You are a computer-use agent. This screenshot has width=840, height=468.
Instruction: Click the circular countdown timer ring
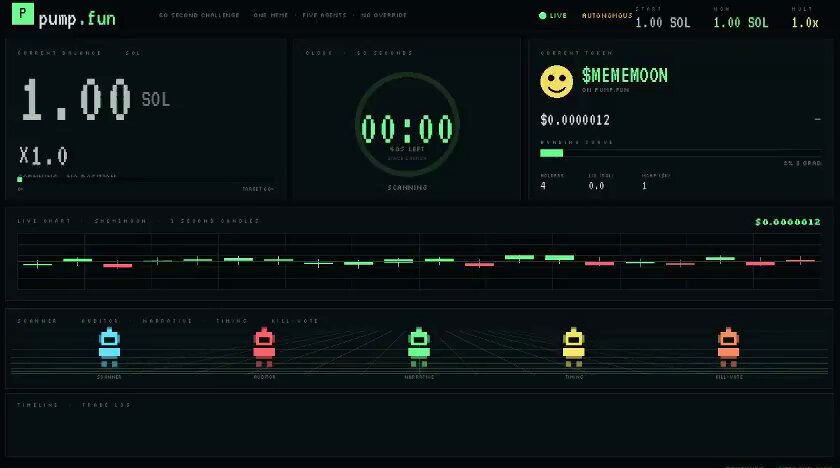coord(407,124)
